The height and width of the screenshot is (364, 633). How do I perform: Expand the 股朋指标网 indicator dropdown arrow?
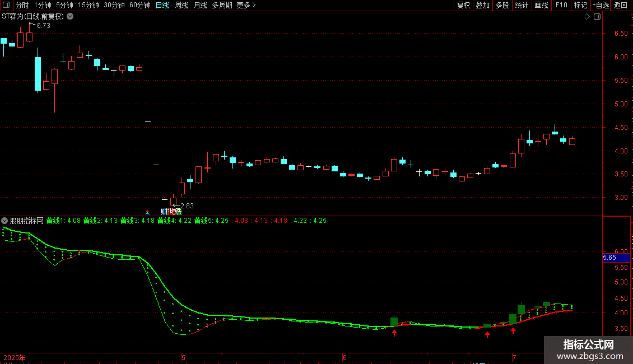(4, 221)
